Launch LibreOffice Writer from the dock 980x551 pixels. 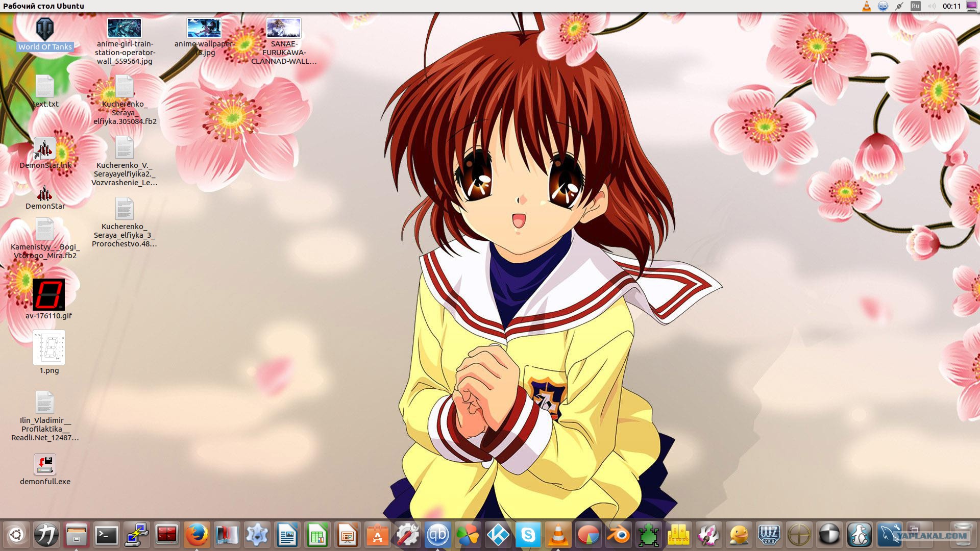pos(287,535)
